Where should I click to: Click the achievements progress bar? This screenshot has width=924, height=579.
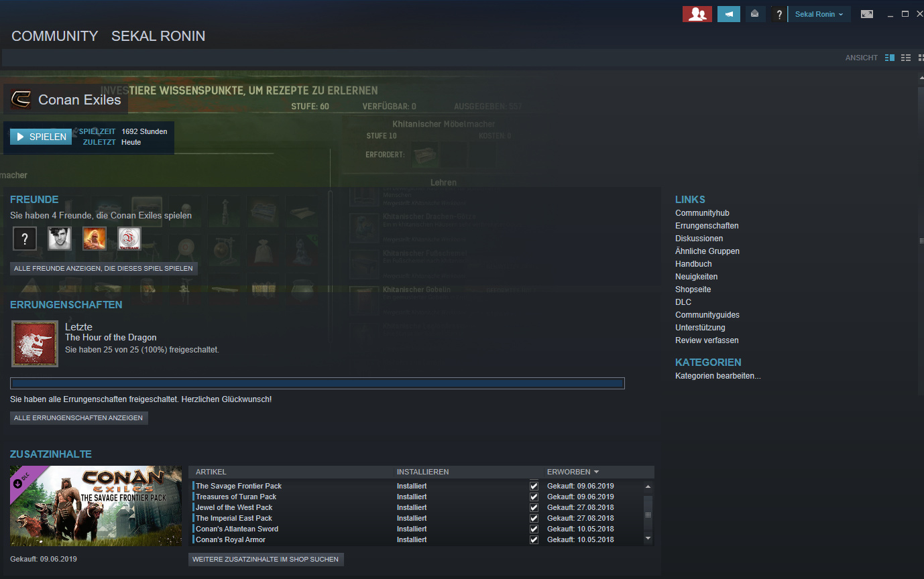click(317, 383)
